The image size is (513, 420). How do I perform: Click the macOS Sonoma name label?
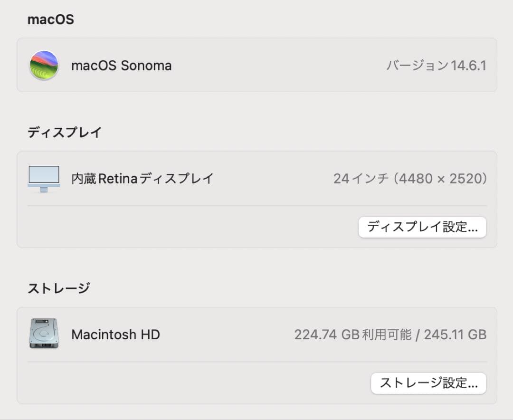[x=121, y=66]
